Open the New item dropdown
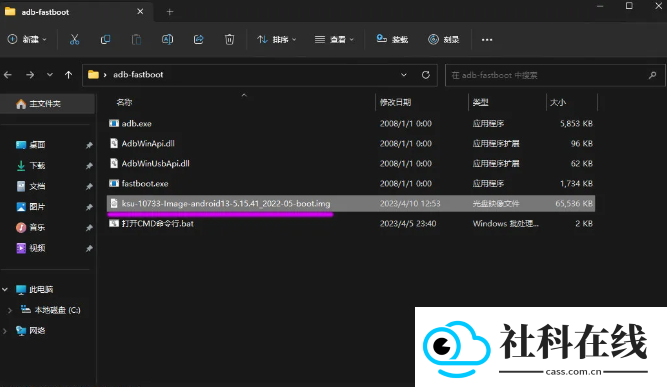 (x=27, y=40)
